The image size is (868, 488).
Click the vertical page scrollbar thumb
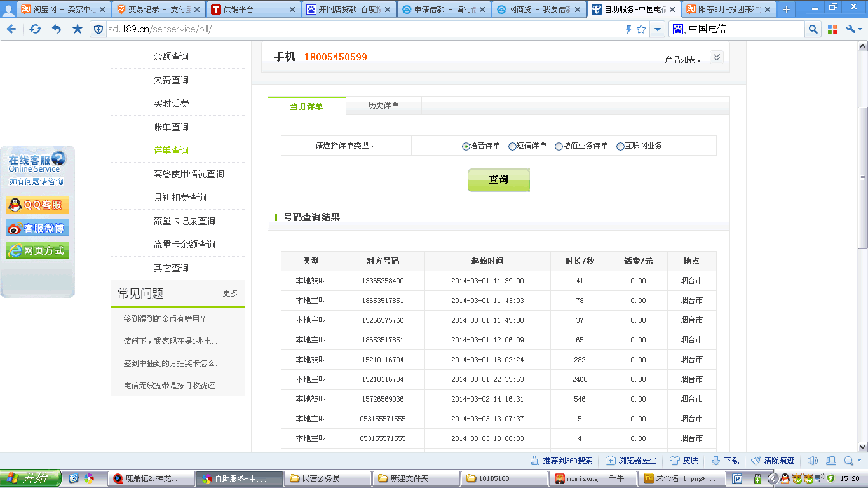pos(862,178)
